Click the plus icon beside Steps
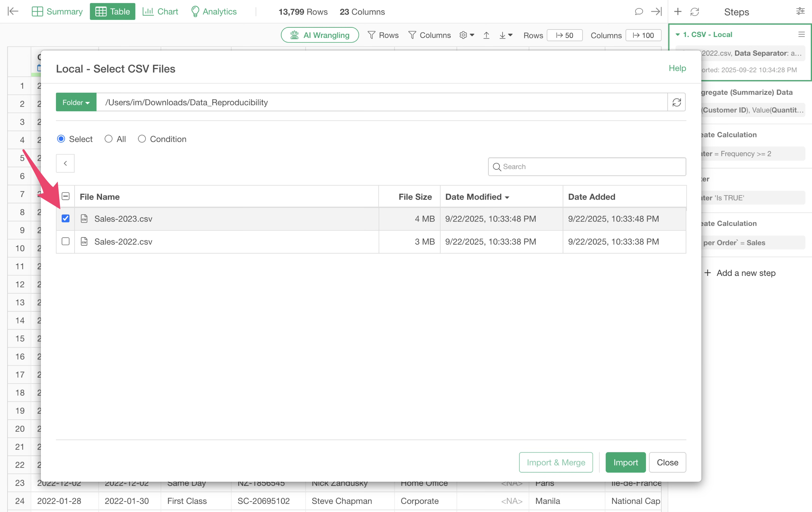This screenshot has width=812, height=512. 678,11
